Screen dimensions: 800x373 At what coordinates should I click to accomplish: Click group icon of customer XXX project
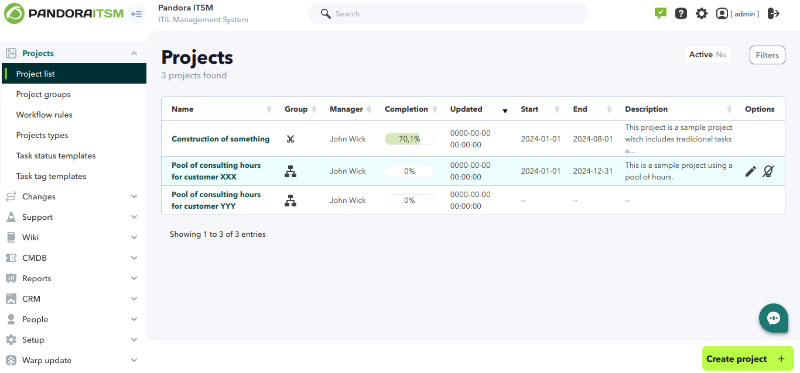tap(290, 171)
